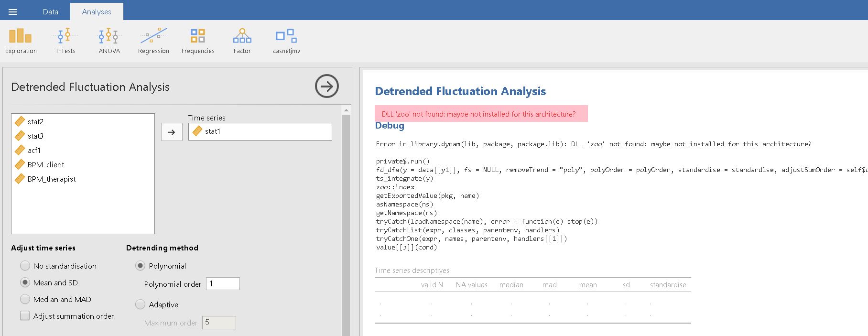Open the Frequencies analyses menu
The height and width of the screenshot is (336, 868).
(x=198, y=41)
